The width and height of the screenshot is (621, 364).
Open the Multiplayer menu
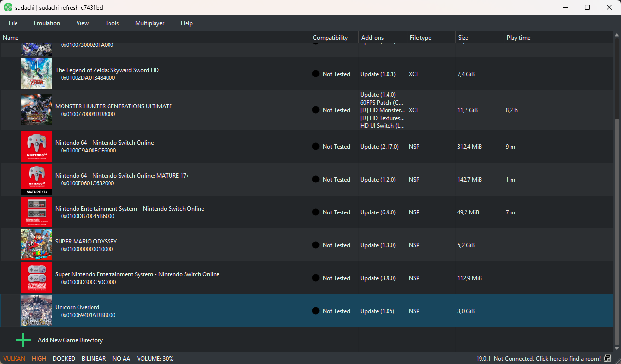[150, 23]
